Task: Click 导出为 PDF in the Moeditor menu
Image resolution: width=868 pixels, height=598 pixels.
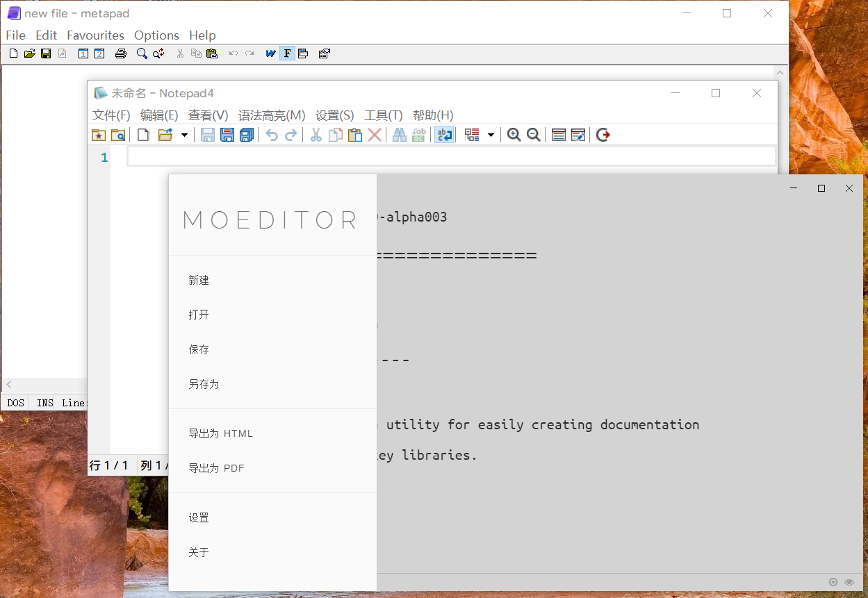Action: coord(216,468)
